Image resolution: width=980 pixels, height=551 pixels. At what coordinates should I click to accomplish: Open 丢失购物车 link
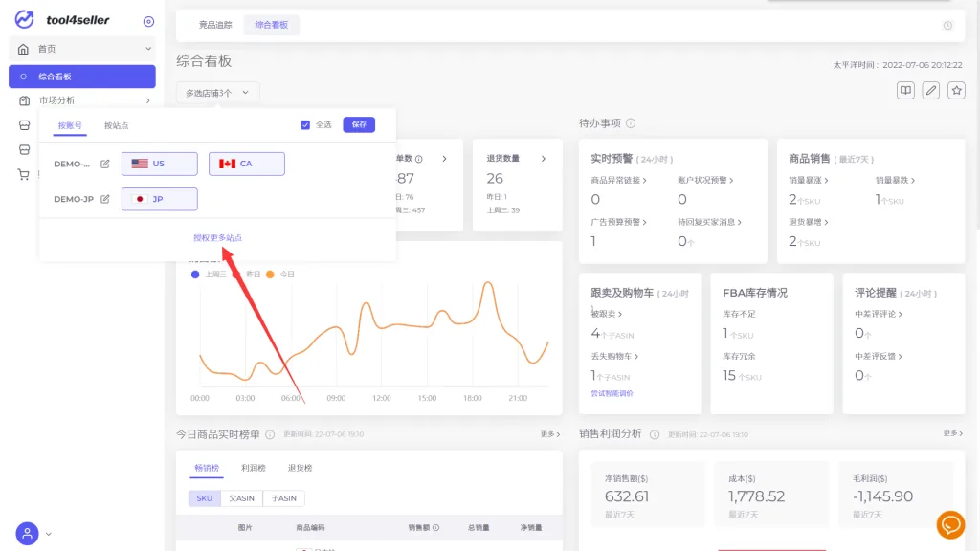tap(614, 356)
